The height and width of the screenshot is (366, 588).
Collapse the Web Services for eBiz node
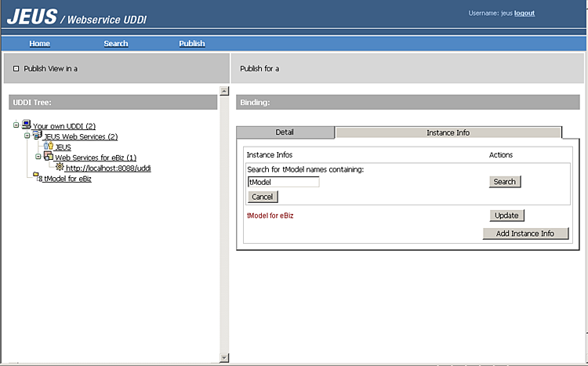pyautogui.click(x=37, y=158)
